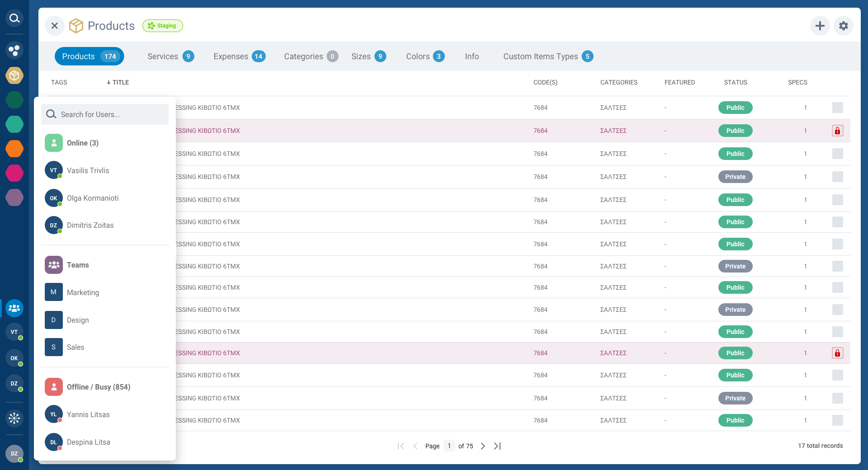Tick the checkbox in the first Private row
The height and width of the screenshot is (470, 868).
point(837,177)
